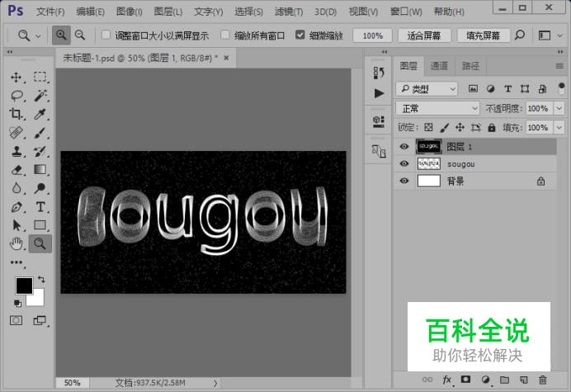This screenshot has width=571, height=392.
Task: Select the Eraser tool
Action: pos(16,170)
